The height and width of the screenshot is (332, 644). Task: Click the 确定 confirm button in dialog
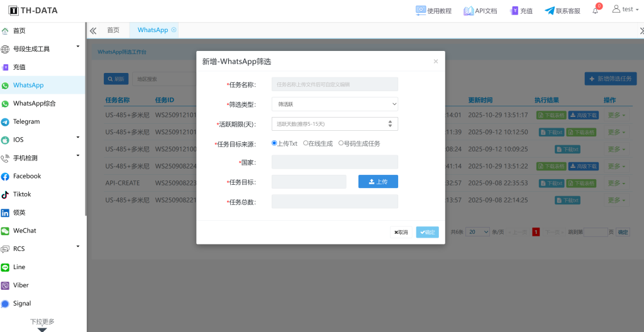[428, 232]
